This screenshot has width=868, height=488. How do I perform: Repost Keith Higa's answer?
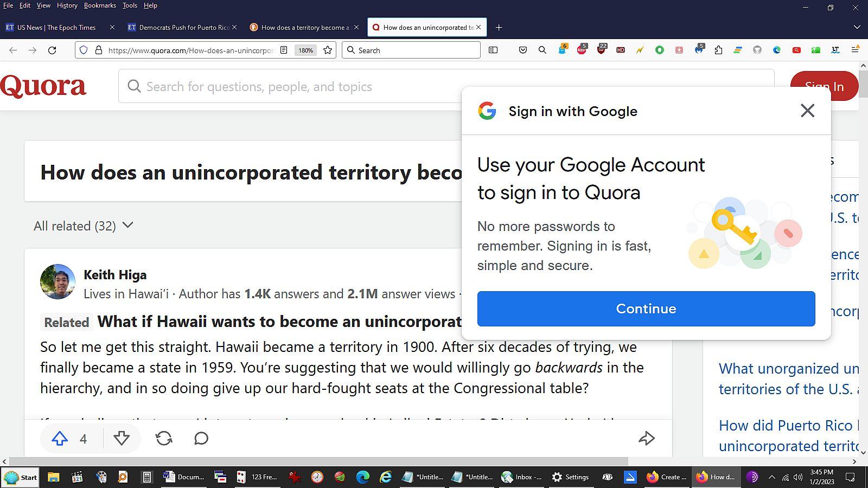coord(164,439)
